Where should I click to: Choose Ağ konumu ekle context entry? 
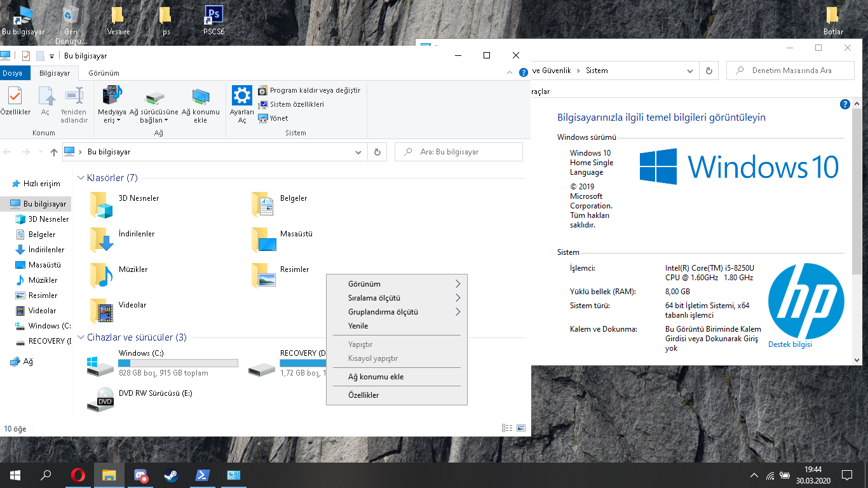pyautogui.click(x=397, y=377)
